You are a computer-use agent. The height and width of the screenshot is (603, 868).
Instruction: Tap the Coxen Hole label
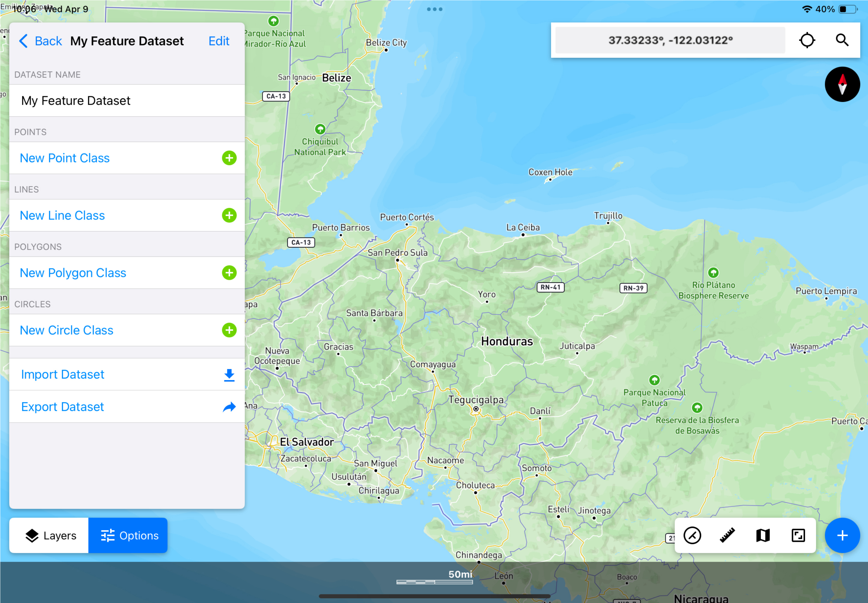[550, 172]
